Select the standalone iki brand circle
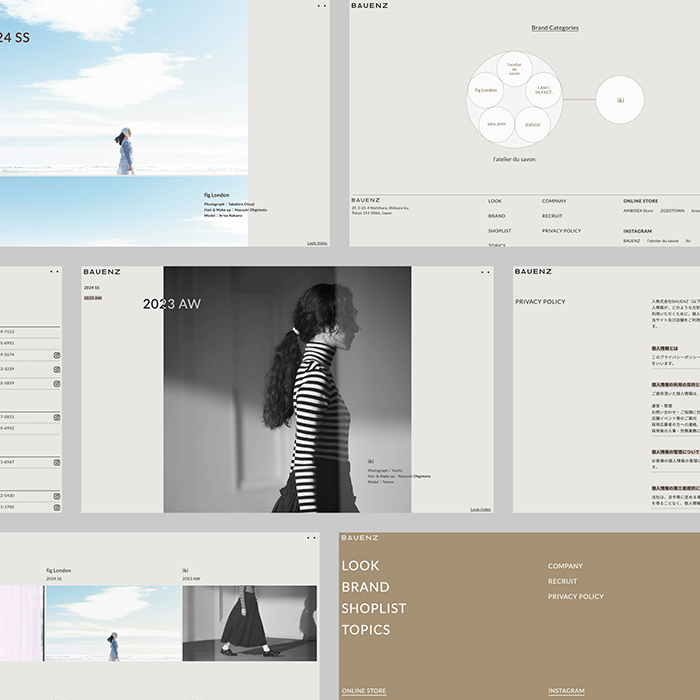The image size is (700, 700). pyautogui.click(x=620, y=100)
